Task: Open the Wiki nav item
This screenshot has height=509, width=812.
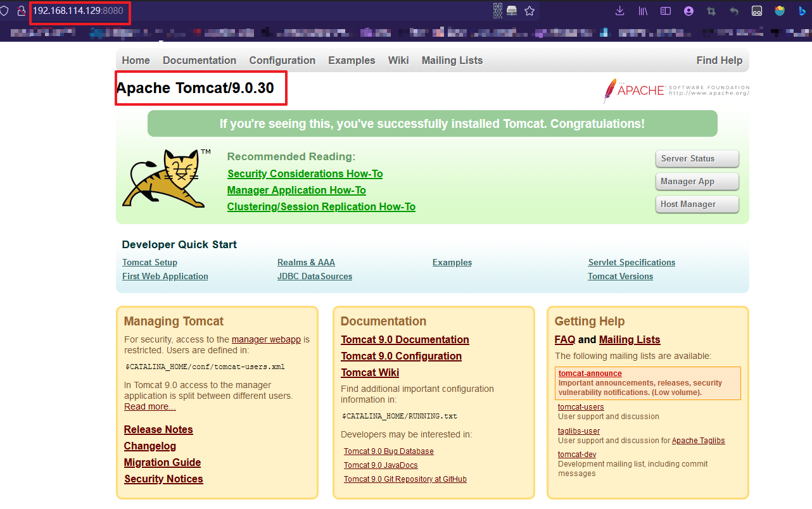Action: [398, 60]
